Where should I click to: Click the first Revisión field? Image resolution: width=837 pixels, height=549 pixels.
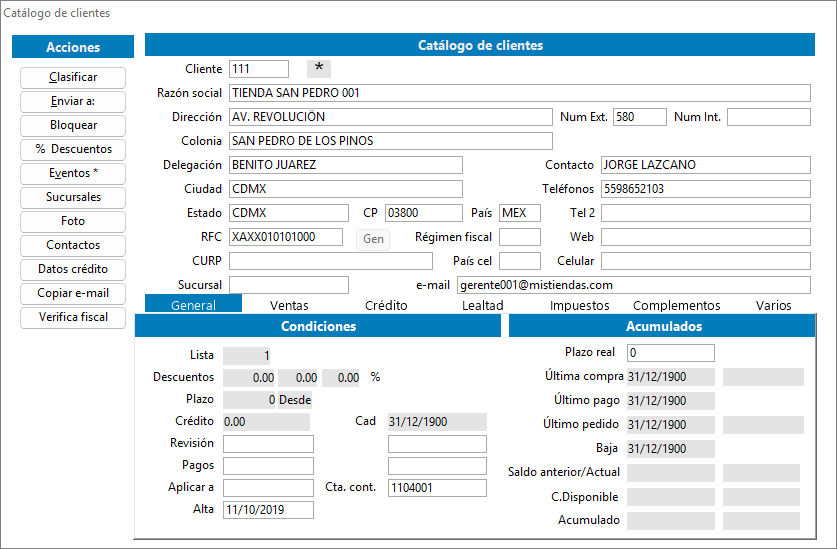(268, 444)
